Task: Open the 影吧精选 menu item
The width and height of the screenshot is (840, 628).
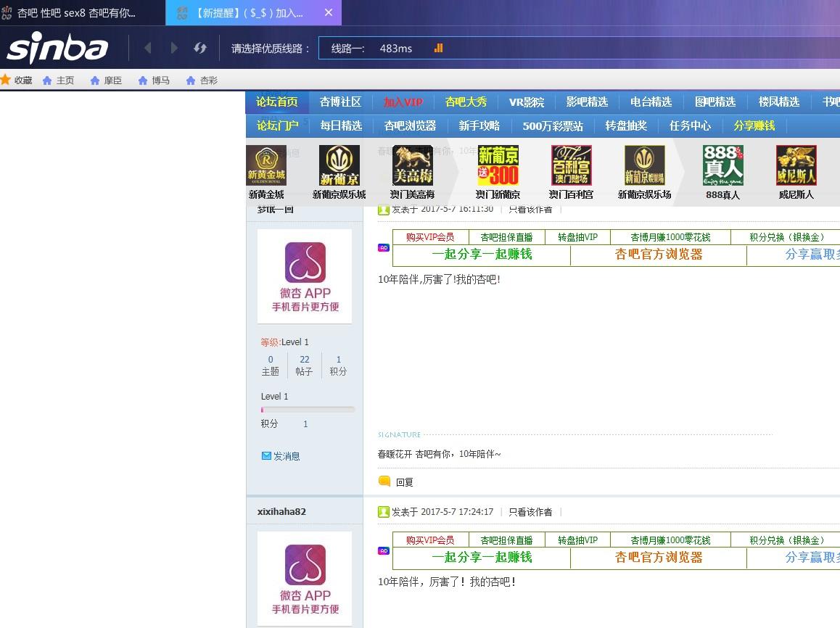Action: tap(587, 102)
